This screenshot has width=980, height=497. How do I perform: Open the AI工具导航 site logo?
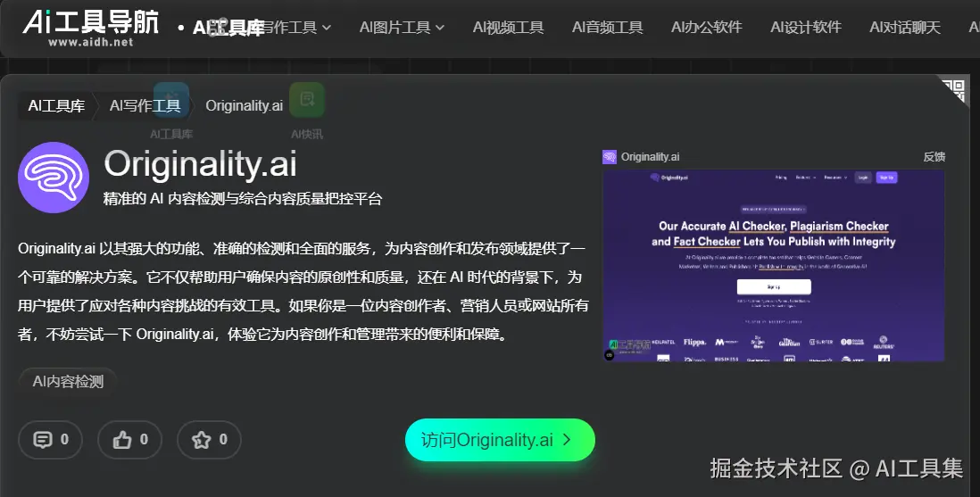click(91, 28)
